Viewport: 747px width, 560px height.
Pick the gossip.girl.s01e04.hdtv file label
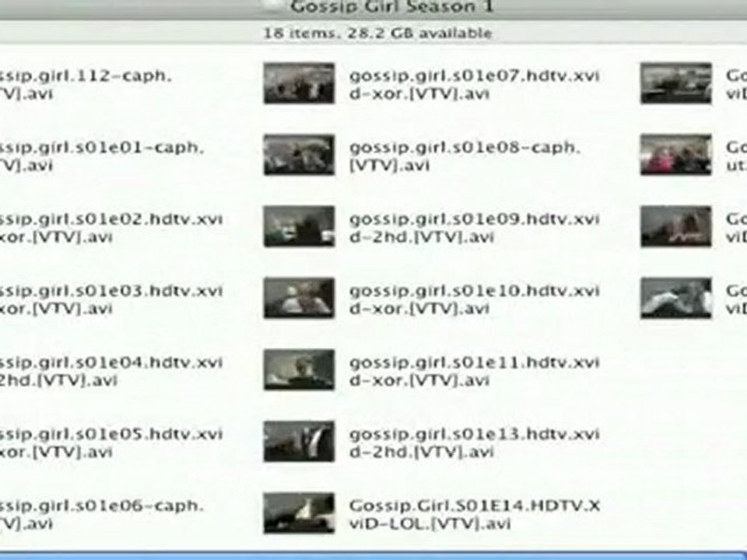click(x=111, y=371)
